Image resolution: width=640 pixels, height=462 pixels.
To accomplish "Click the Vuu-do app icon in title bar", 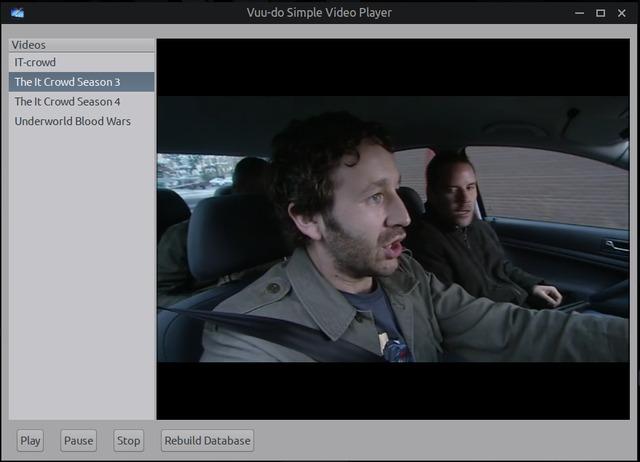I will (x=18, y=13).
